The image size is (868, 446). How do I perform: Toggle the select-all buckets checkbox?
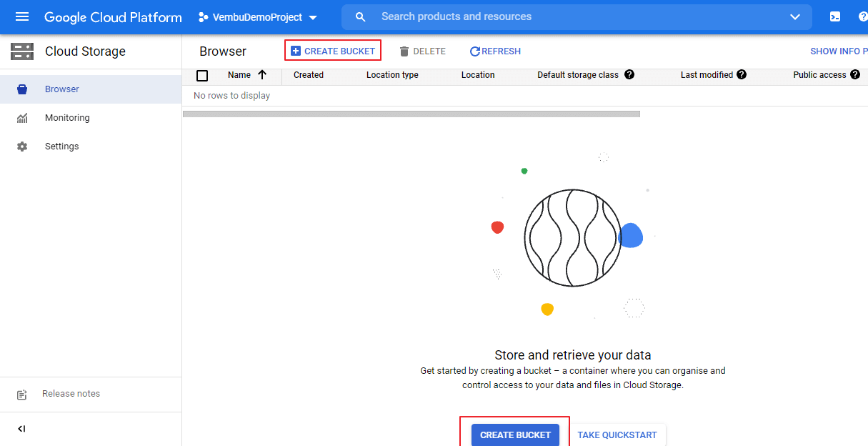point(202,75)
